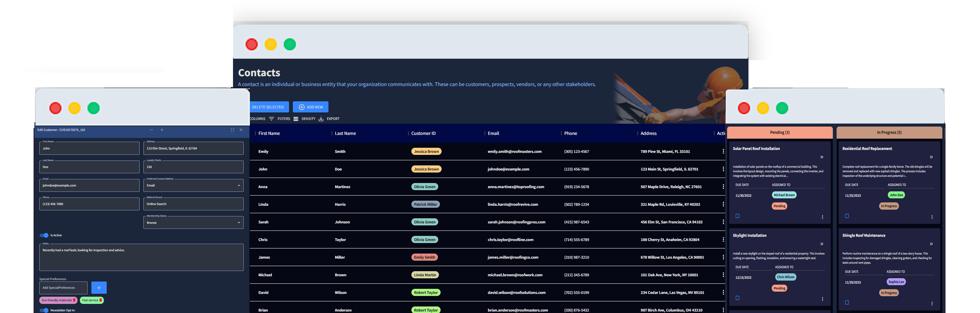Toggle the Newsletter Opt-In switch
Image resolution: width=980 pixels, height=313 pixels.
click(x=44, y=310)
